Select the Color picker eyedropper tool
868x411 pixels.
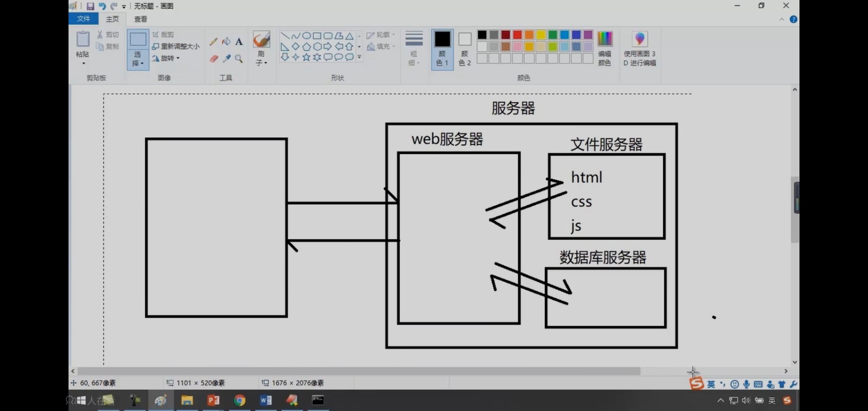[227, 59]
